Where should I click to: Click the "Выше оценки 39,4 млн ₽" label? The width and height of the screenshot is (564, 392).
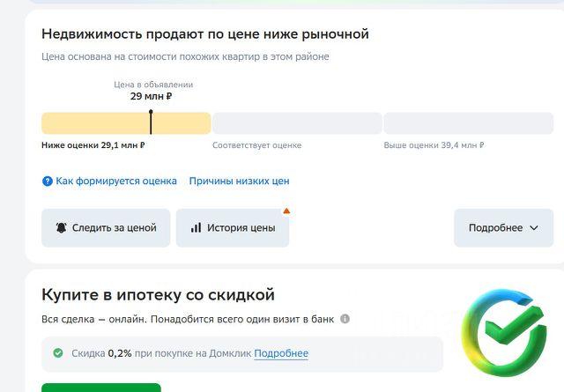pos(434,145)
